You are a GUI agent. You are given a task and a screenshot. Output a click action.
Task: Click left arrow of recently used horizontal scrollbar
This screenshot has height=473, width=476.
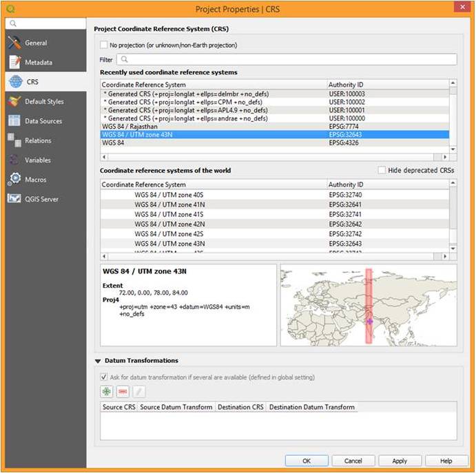pos(104,157)
